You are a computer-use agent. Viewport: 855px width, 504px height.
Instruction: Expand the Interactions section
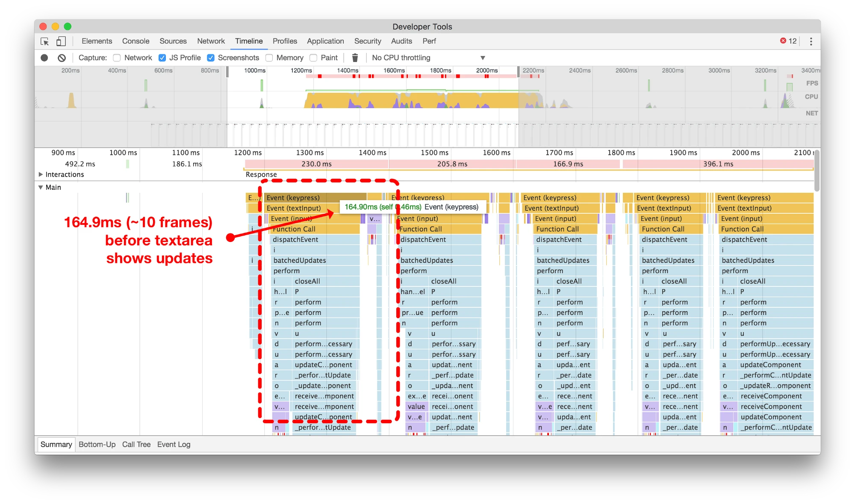tap(44, 174)
